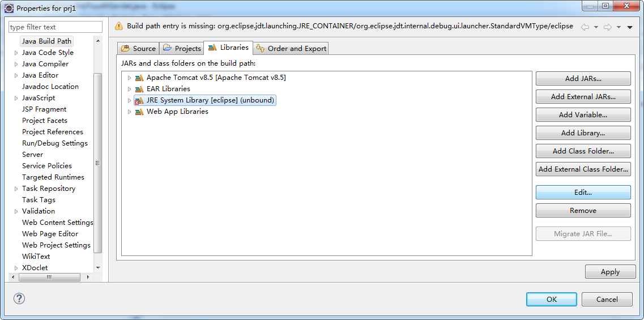Select the Libraries tab
644x320 pixels.
click(x=228, y=48)
